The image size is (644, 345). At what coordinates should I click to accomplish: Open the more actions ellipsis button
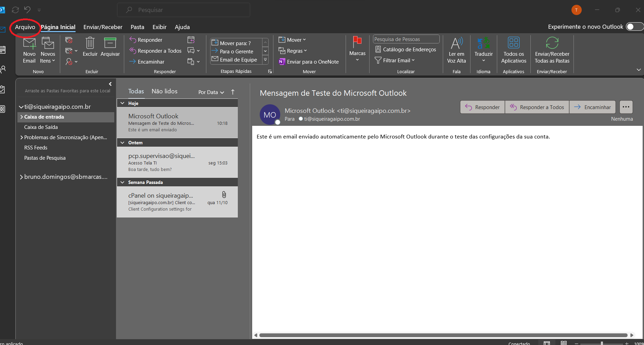point(626,107)
